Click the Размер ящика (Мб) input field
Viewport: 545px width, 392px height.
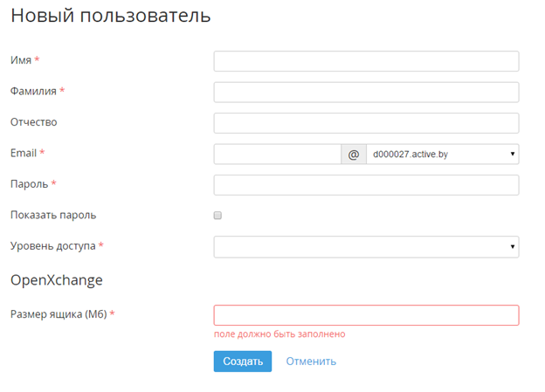[x=366, y=315]
